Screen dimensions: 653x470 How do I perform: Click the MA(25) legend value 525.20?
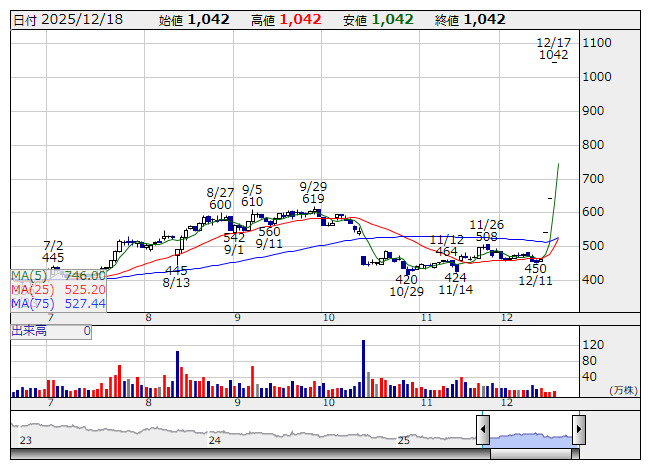click(x=85, y=290)
